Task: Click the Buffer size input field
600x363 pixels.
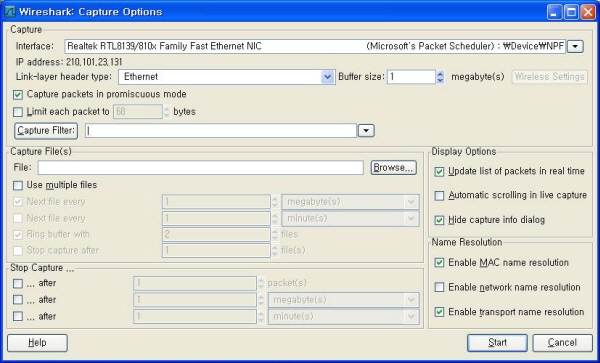Action: (411, 77)
